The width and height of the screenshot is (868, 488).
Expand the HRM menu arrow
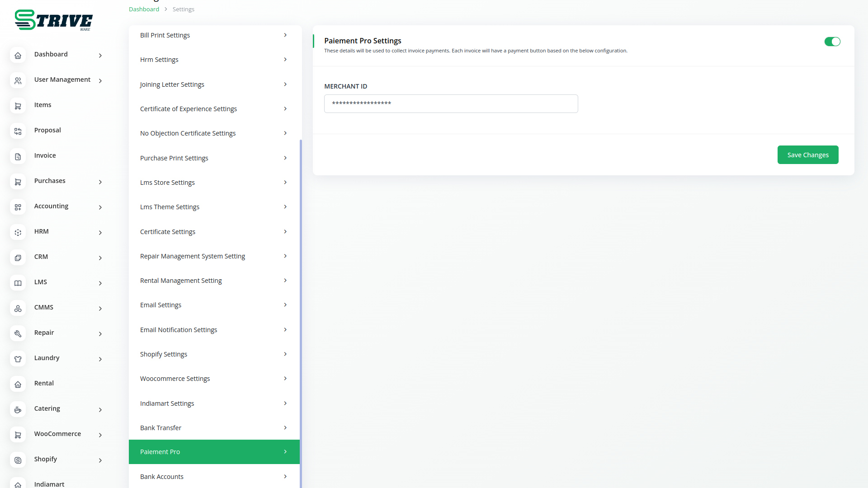(x=100, y=233)
